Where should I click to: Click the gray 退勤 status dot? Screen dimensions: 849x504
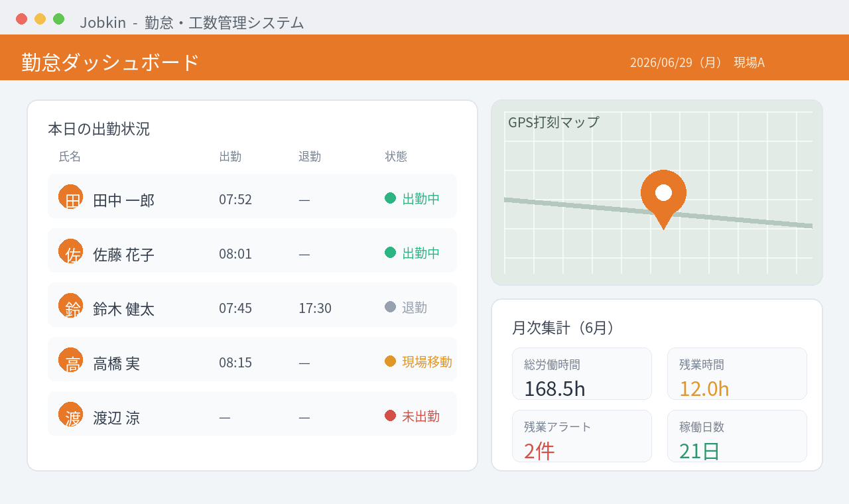click(x=390, y=307)
